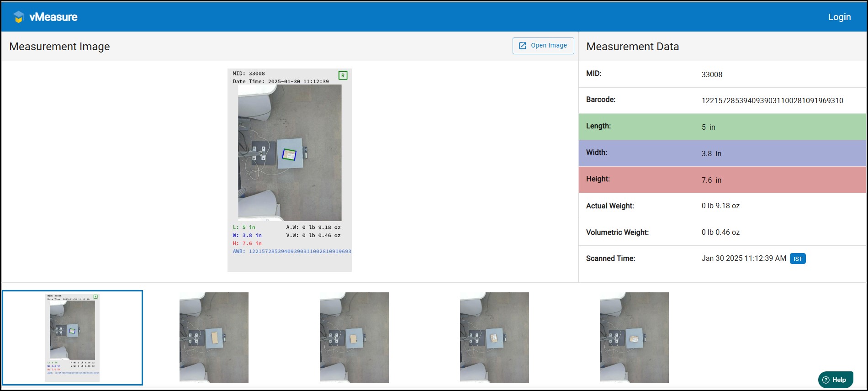Select the second thumbnail in the strip
This screenshot has width=868, height=391.
coord(214,338)
